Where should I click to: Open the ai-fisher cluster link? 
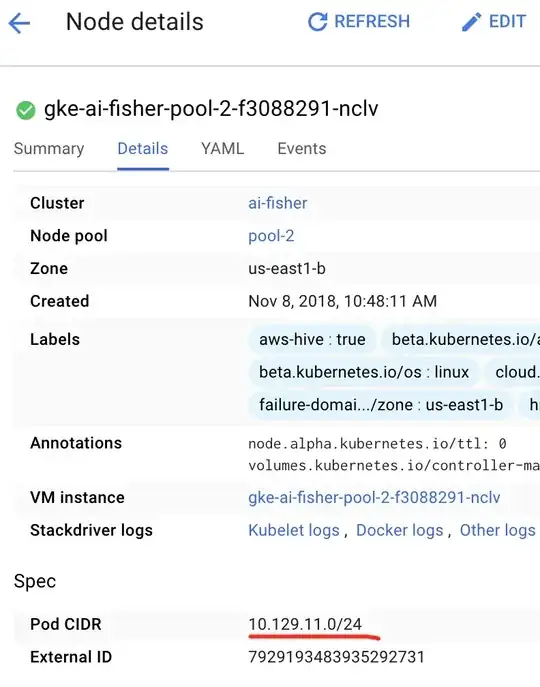278,203
